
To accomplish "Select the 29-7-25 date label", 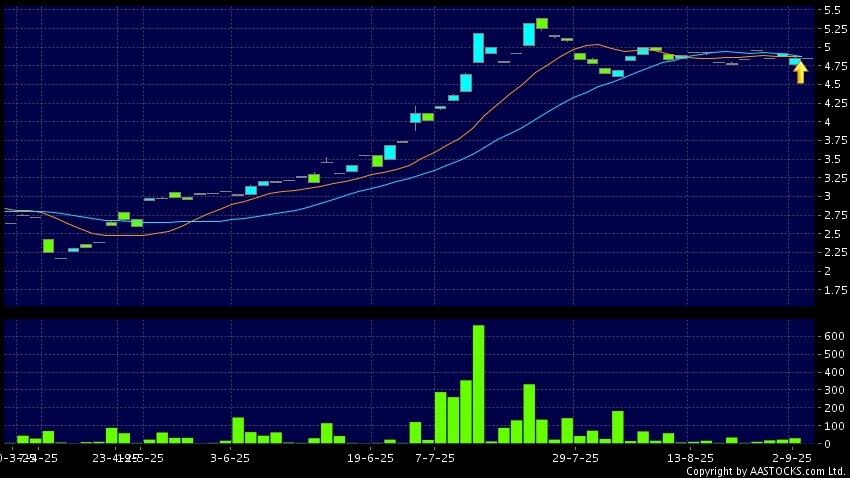I will pos(576,458).
